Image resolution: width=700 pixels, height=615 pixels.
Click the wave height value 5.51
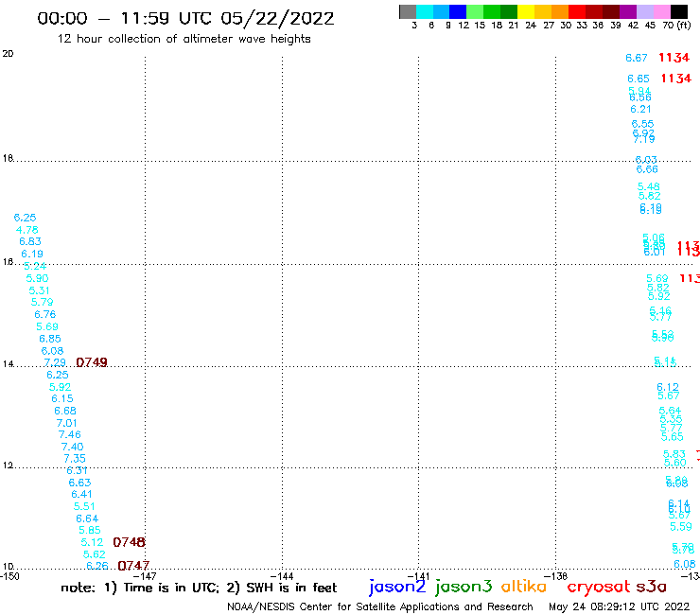(84, 506)
